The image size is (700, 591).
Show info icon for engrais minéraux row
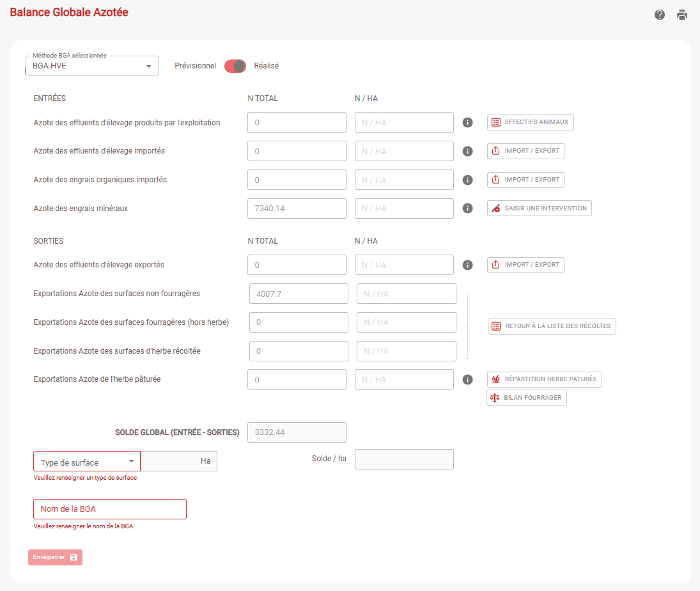click(467, 208)
